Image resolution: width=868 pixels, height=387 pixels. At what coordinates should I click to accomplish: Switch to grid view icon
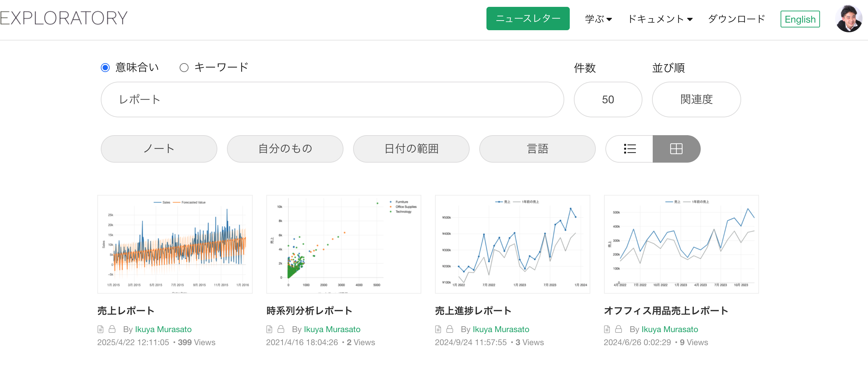(x=676, y=149)
